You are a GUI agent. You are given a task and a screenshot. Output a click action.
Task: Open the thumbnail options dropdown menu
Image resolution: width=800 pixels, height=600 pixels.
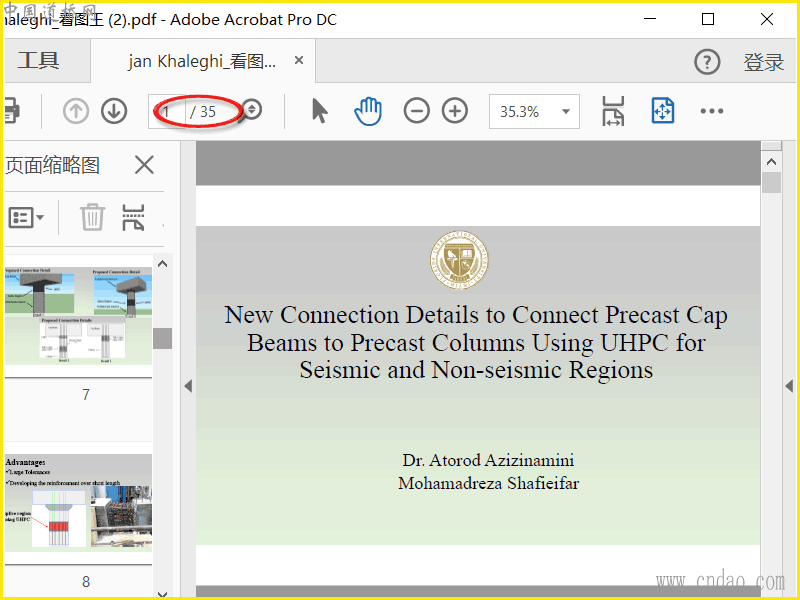(x=26, y=218)
